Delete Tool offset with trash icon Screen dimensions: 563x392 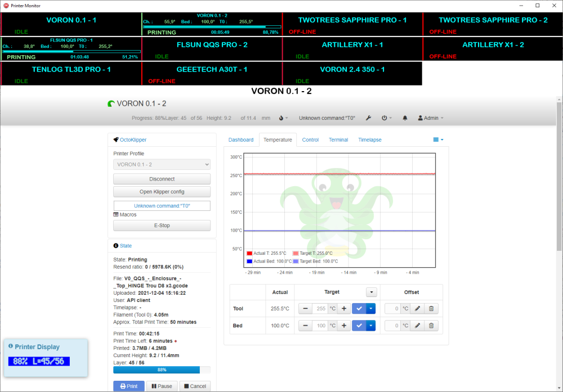[431, 308]
